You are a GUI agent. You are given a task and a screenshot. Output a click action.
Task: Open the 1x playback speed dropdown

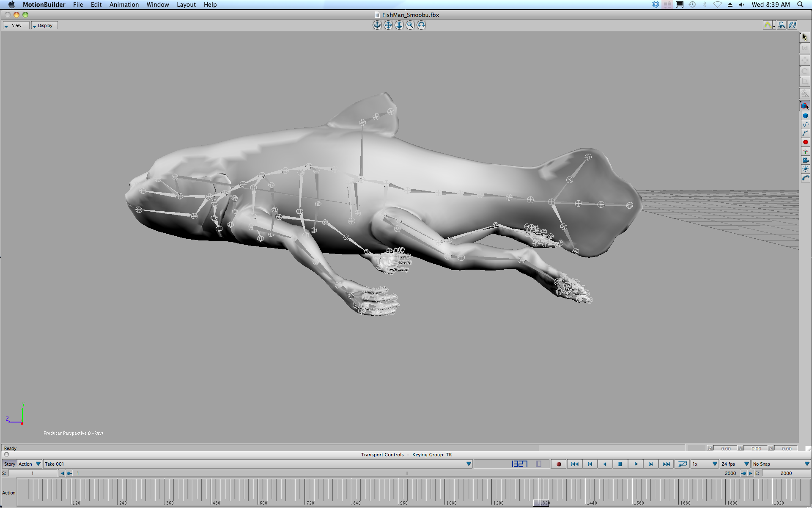(x=705, y=464)
